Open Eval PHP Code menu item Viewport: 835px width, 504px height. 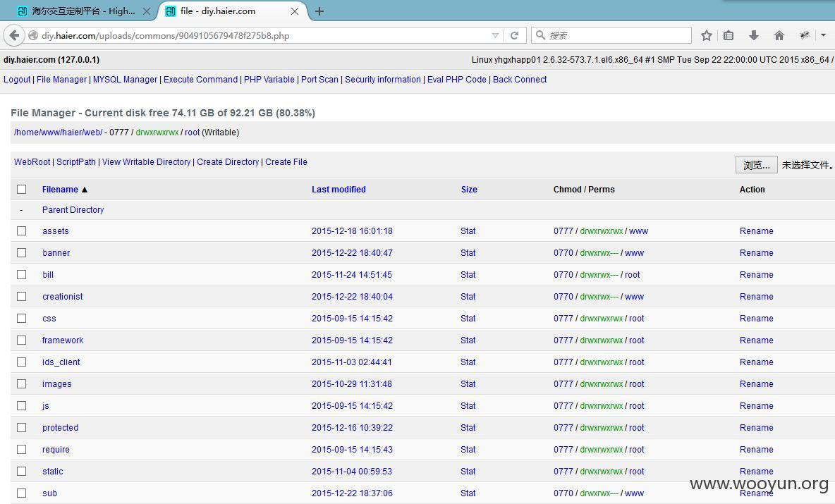click(x=457, y=79)
